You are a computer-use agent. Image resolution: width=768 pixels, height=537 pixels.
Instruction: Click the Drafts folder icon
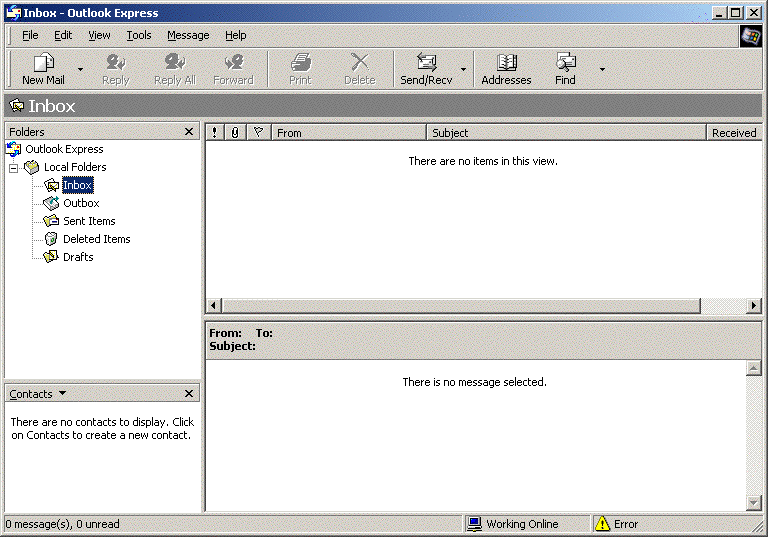coord(51,257)
